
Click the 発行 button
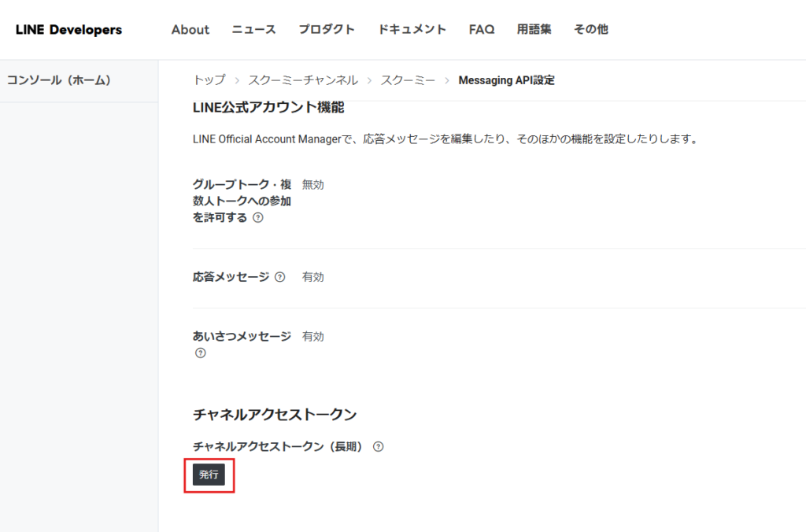pos(209,475)
